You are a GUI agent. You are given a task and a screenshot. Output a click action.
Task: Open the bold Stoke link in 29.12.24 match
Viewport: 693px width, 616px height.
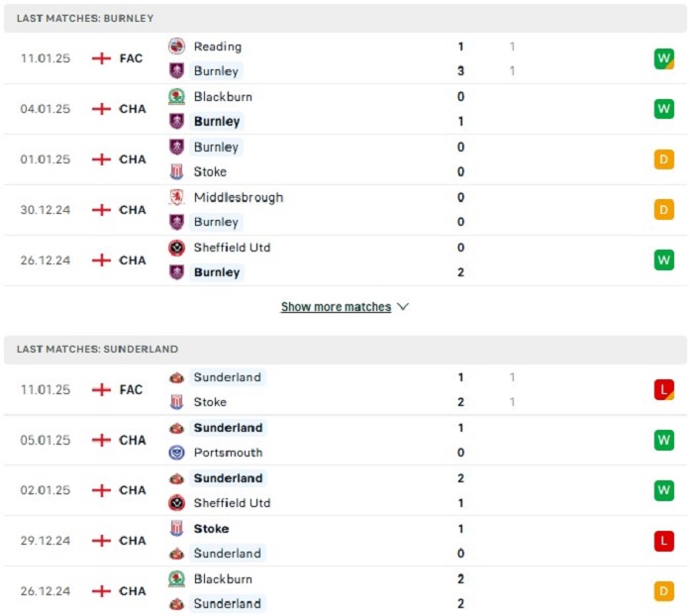(x=211, y=529)
